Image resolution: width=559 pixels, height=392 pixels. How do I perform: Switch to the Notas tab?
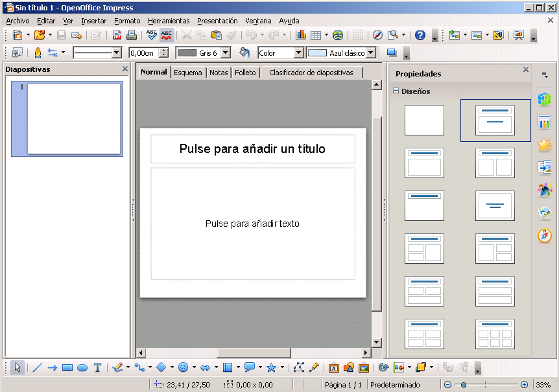pos(219,73)
